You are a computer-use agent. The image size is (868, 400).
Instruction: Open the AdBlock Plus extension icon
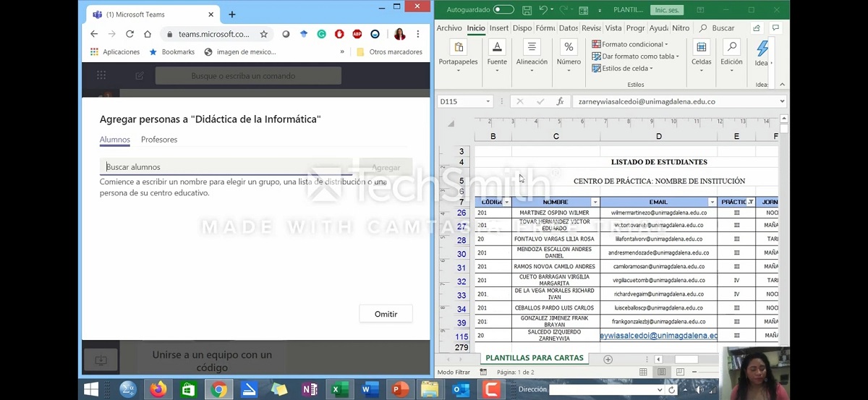coord(357,34)
